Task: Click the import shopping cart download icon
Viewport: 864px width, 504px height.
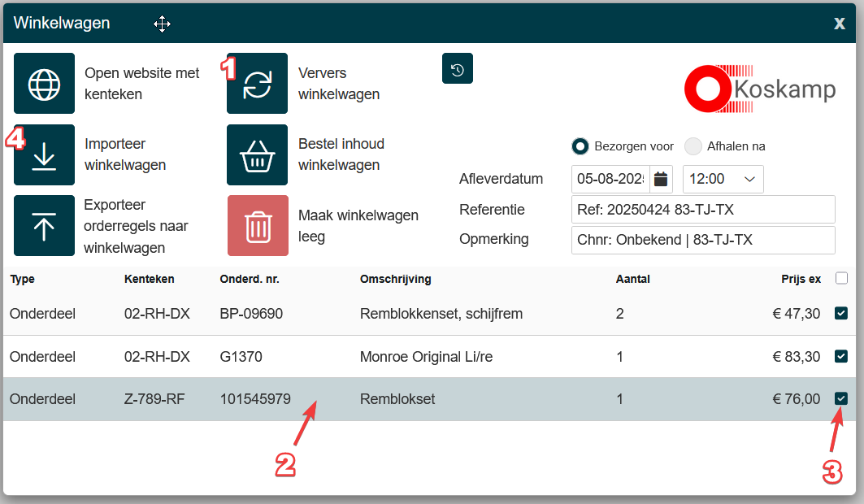Action: pos(44,155)
